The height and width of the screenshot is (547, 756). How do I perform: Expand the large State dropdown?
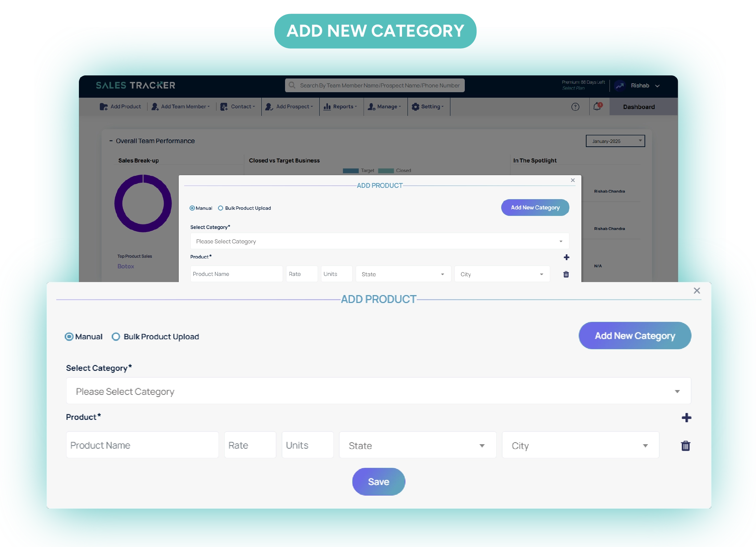pyautogui.click(x=417, y=445)
